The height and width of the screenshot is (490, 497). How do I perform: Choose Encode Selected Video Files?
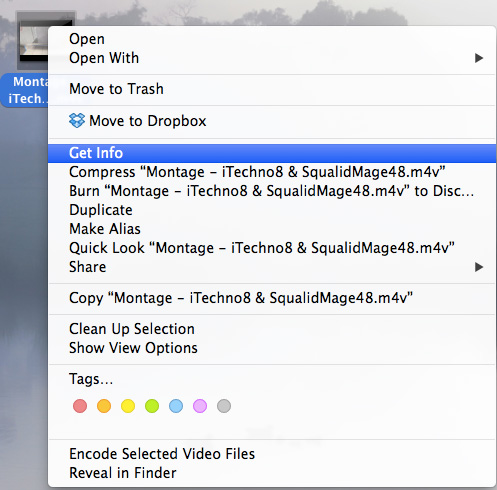(x=272, y=454)
